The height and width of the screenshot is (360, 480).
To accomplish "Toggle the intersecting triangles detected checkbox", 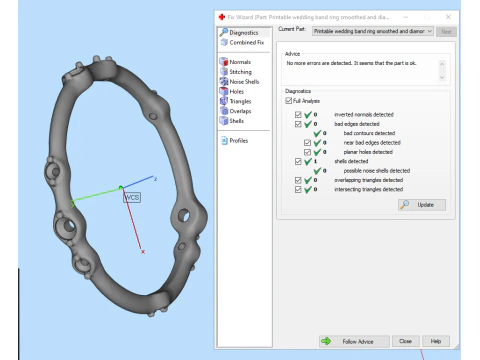I will 298,189.
